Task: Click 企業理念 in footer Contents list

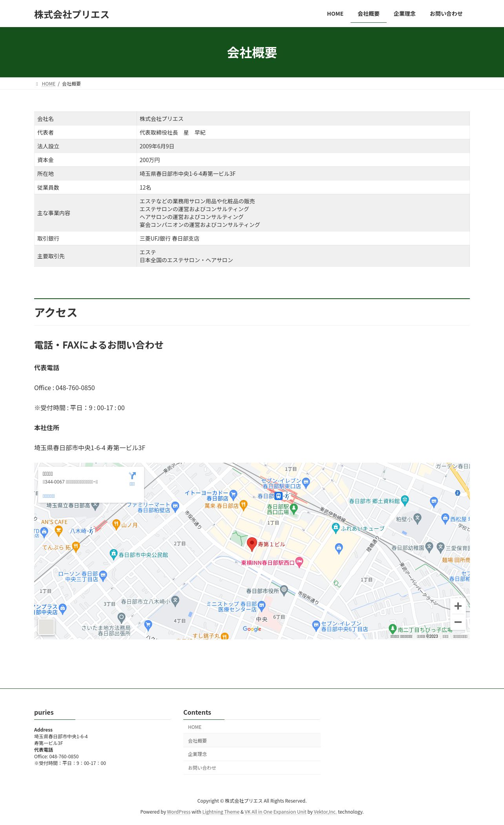Action: 252,754
